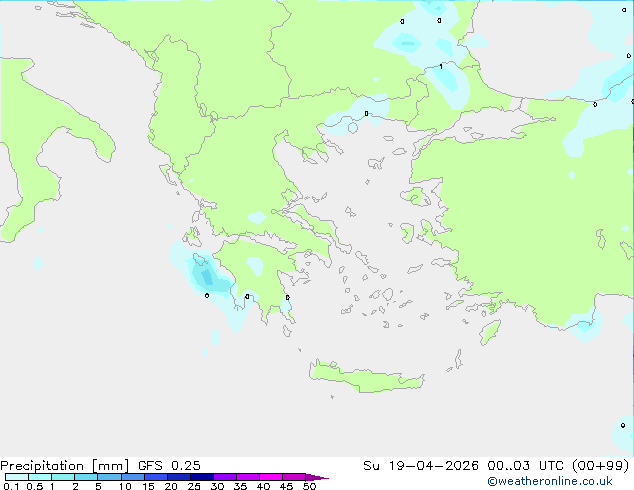The width and height of the screenshot is (634, 490).
Task: Click the '(00+99)' forecast offset text
Action: coord(601,466)
